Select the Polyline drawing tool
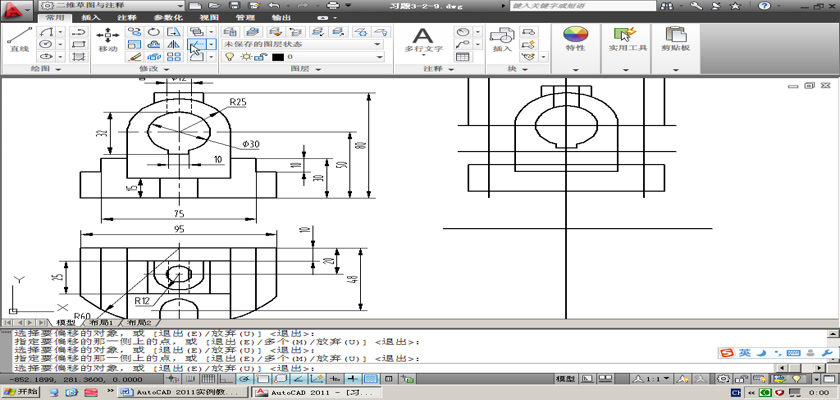The width and height of the screenshot is (840, 400). 79,32
